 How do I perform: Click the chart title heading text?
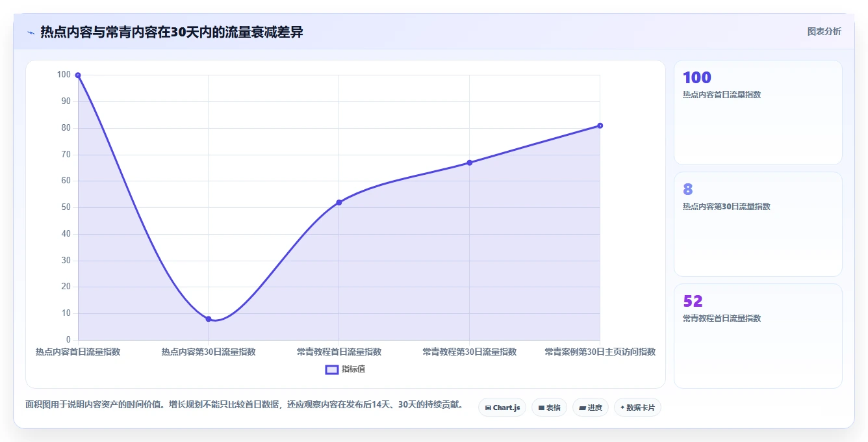[172, 32]
